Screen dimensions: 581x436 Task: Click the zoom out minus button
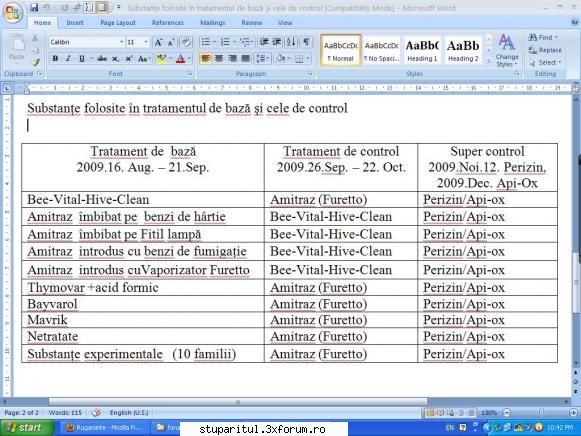[507, 413]
